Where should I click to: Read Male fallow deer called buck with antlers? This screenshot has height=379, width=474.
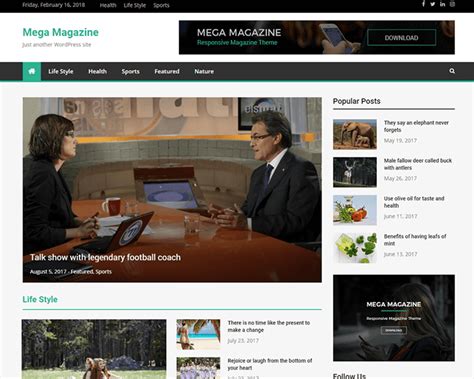[418, 164]
